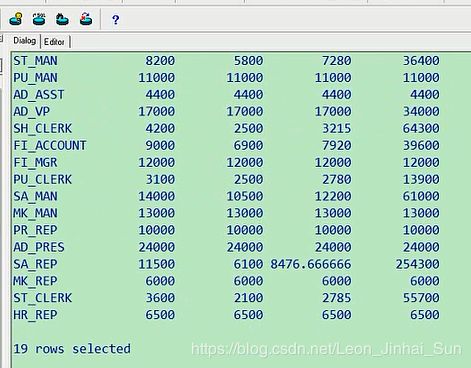The height and width of the screenshot is (368, 471).
Task: Click the database icon with red X arrows
Action: [x=86, y=19]
